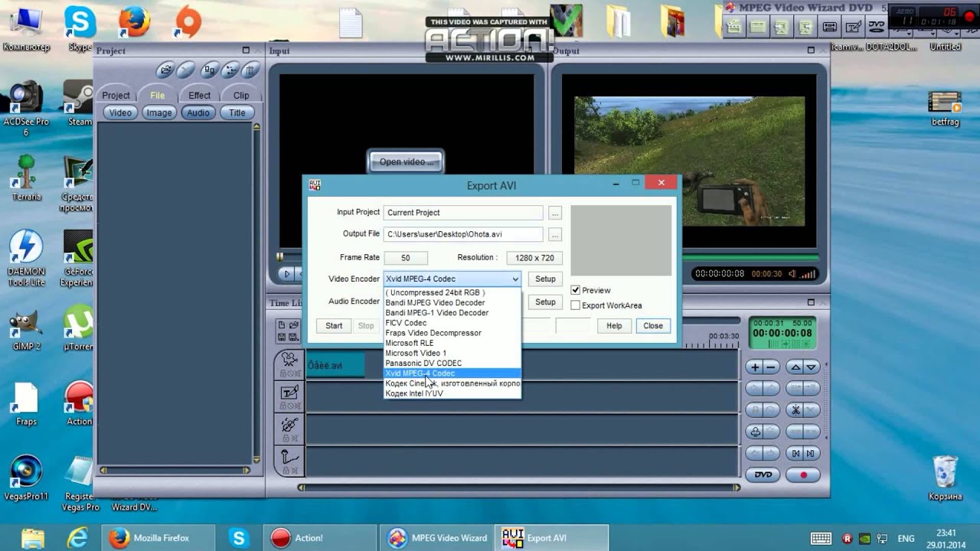
Task: Click Close button in Export AVI
Action: 653,325
